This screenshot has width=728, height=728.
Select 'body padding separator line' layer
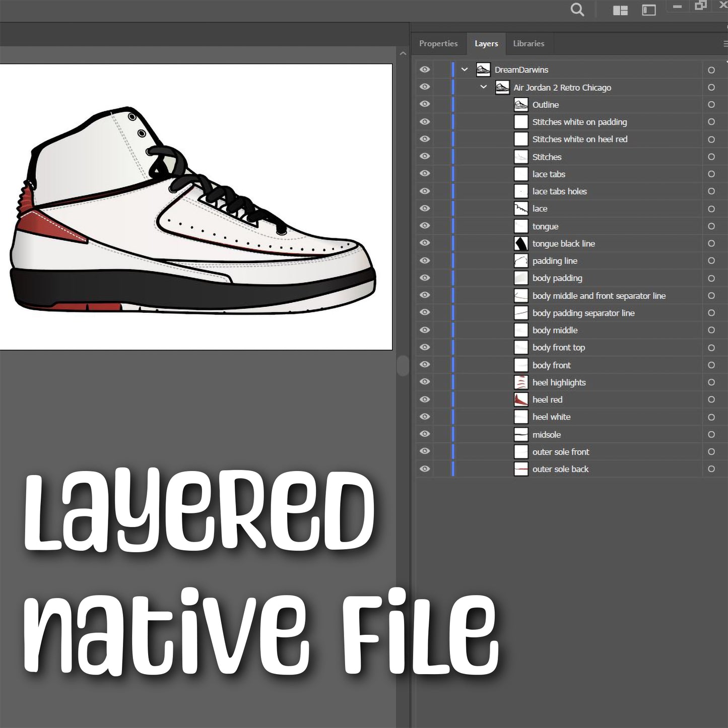[x=583, y=313]
